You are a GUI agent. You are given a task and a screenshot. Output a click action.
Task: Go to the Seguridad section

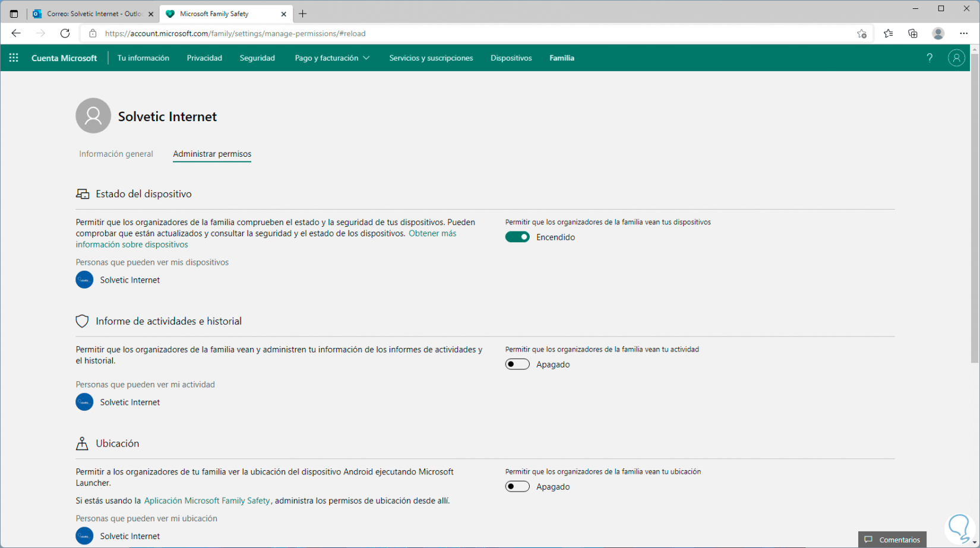point(257,58)
